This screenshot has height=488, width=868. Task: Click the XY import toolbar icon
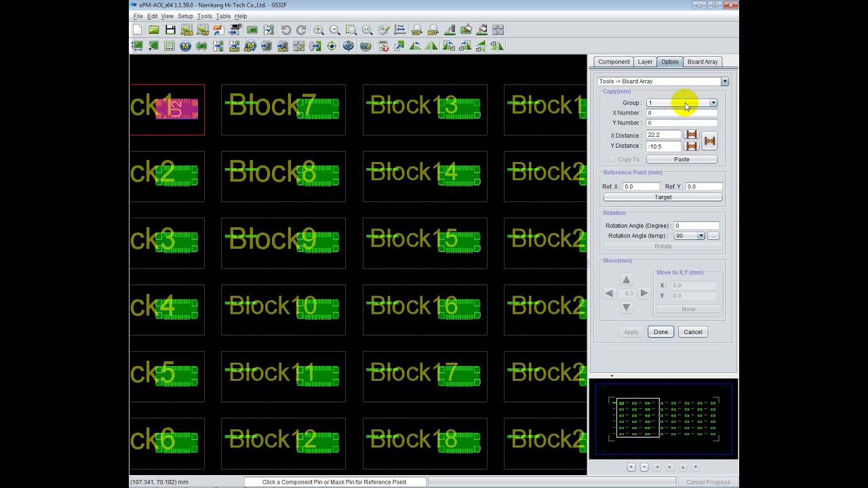[x=202, y=30]
